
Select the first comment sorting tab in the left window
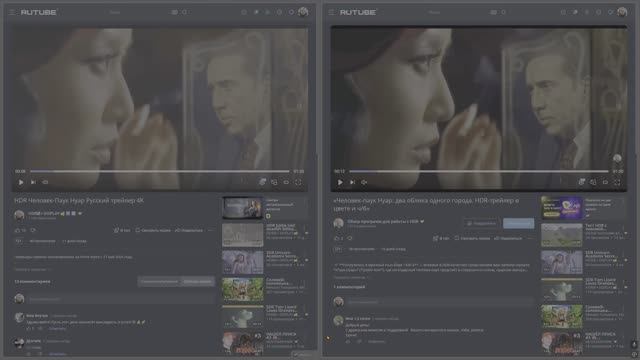[159, 281]
